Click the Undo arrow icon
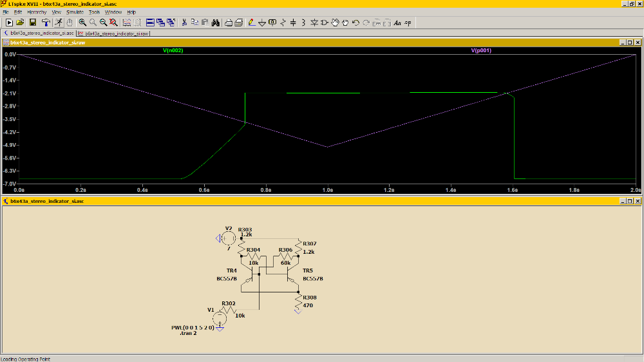This screenshot has height=362, width=644. pos(355,23)
